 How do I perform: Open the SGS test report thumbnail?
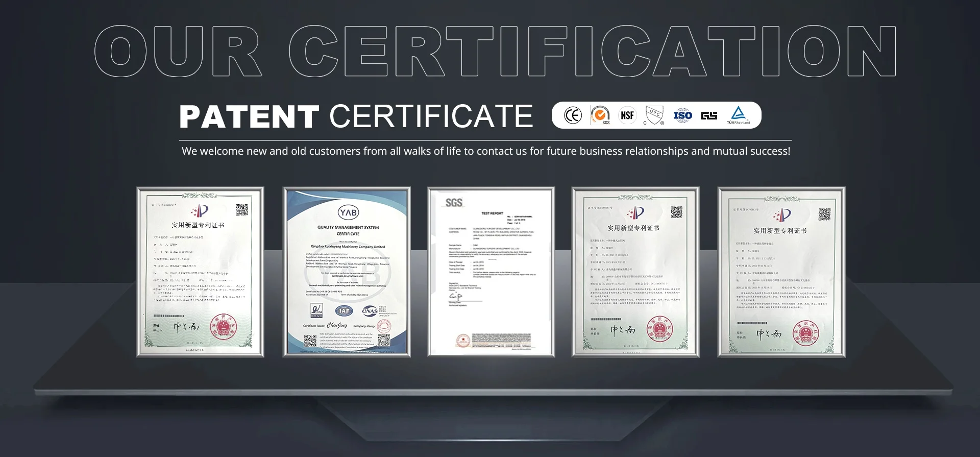point(491,272)
